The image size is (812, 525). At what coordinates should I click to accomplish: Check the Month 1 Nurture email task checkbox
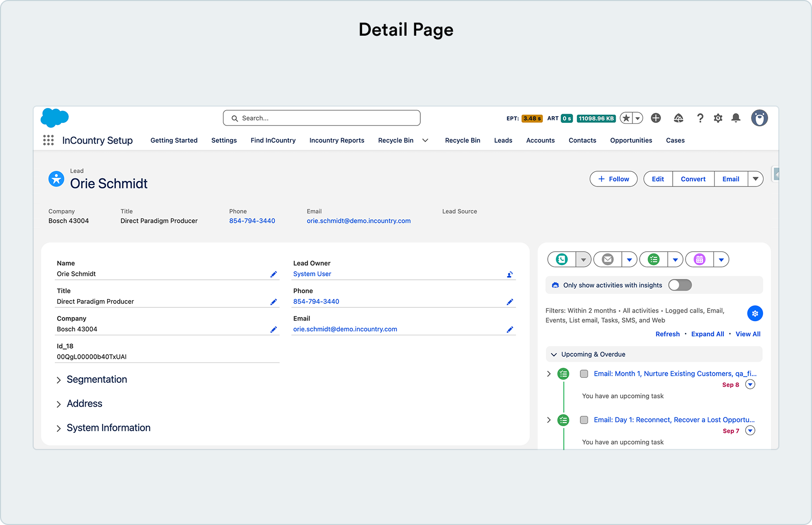[x=584, y=374]
